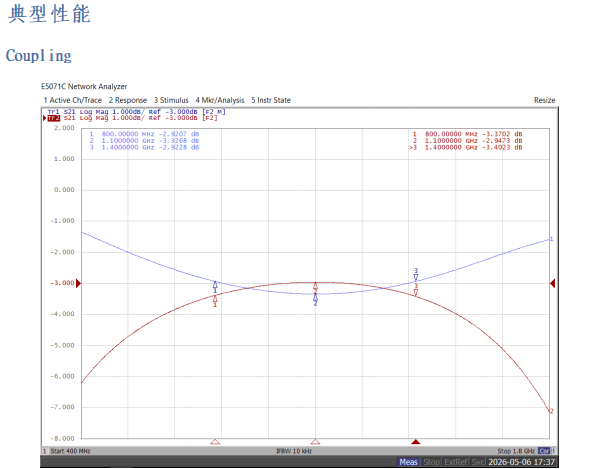The height and width of the screenshot is (469, 591).
Task: Select the Tr1 S21 trace label
Action: tap(136, 112)
